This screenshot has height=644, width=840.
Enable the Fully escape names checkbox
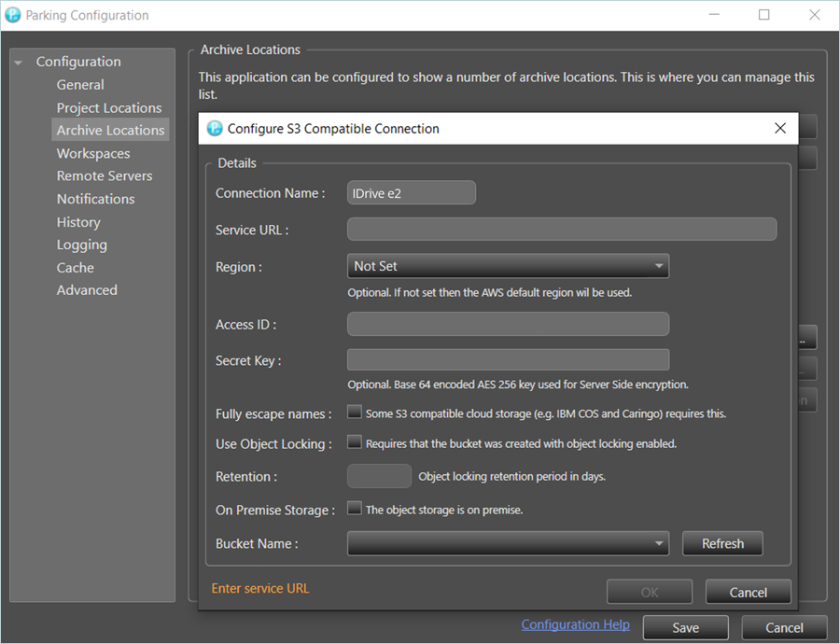point(355,413)
